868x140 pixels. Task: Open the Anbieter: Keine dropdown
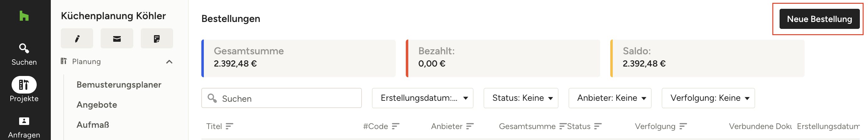(x=610, y=98)
